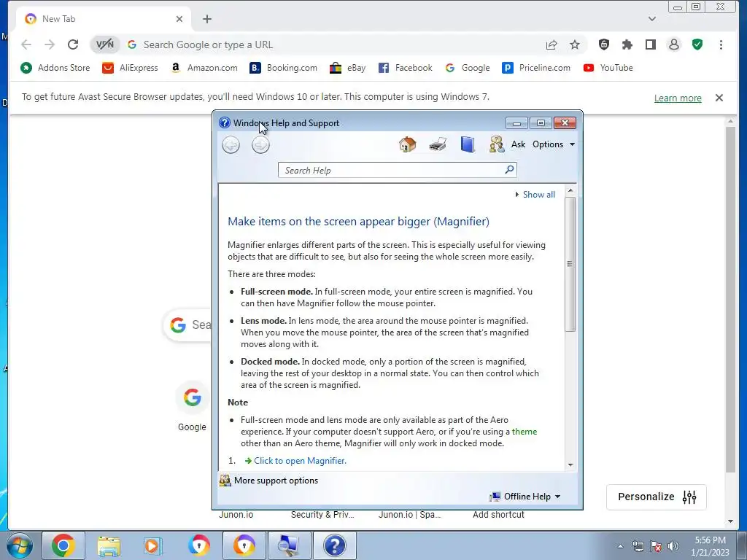
Task: Open the network tray icon
Action: click(638, 546)
